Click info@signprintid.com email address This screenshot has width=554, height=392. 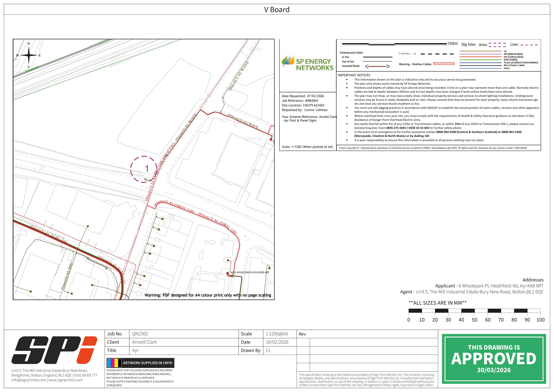click(29, 380)
